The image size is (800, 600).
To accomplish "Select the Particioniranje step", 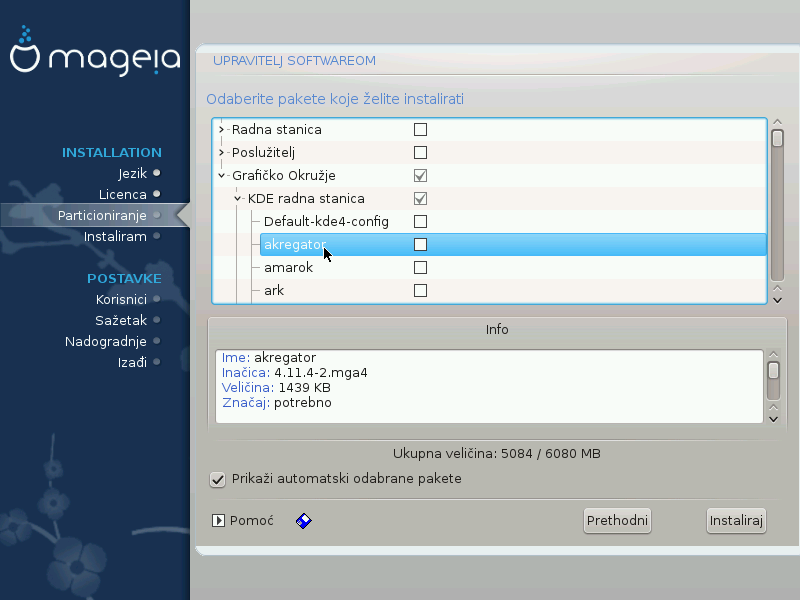I will pos(102,215).
